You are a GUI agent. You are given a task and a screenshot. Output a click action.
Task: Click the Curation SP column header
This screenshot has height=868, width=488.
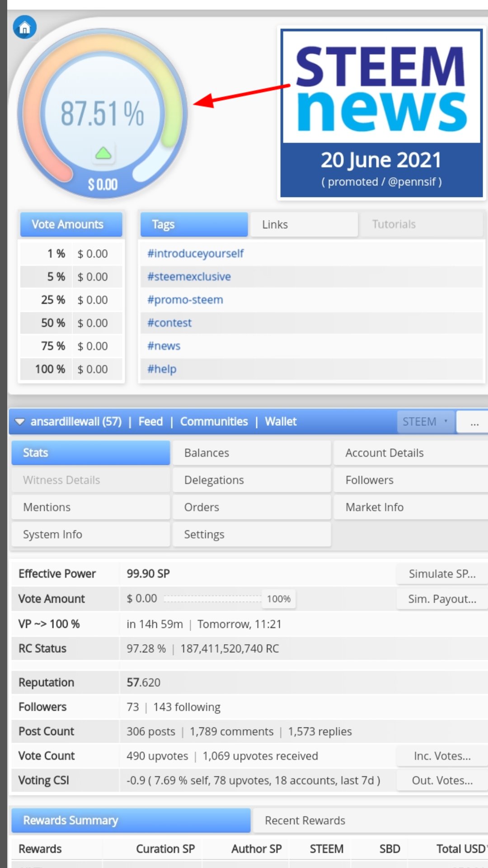point(165,849)
